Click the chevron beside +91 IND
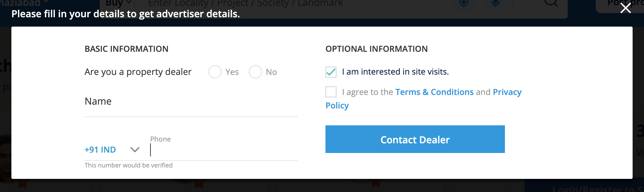Viewport: 644px width, 192px height. click(135, 150)
